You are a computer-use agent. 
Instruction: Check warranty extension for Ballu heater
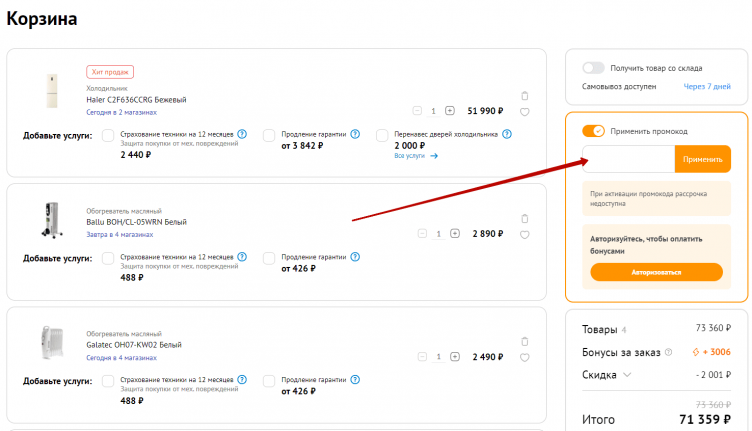269,258
